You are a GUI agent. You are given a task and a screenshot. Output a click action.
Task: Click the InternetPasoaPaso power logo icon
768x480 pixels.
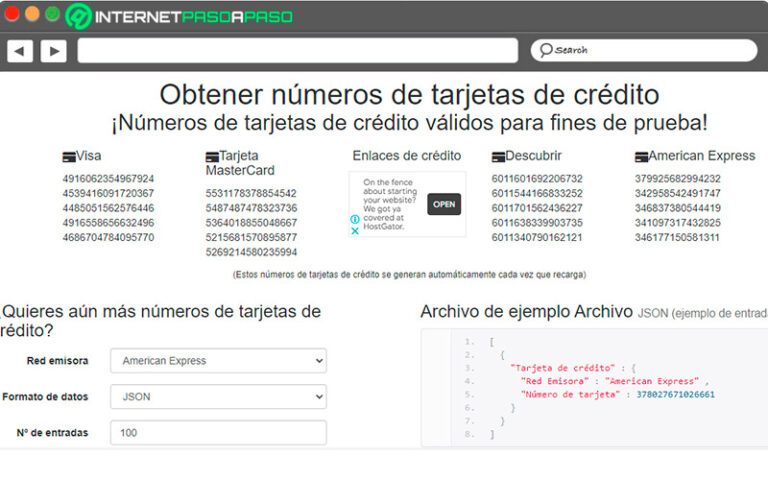pyautogui.click(x=79, y=16)
